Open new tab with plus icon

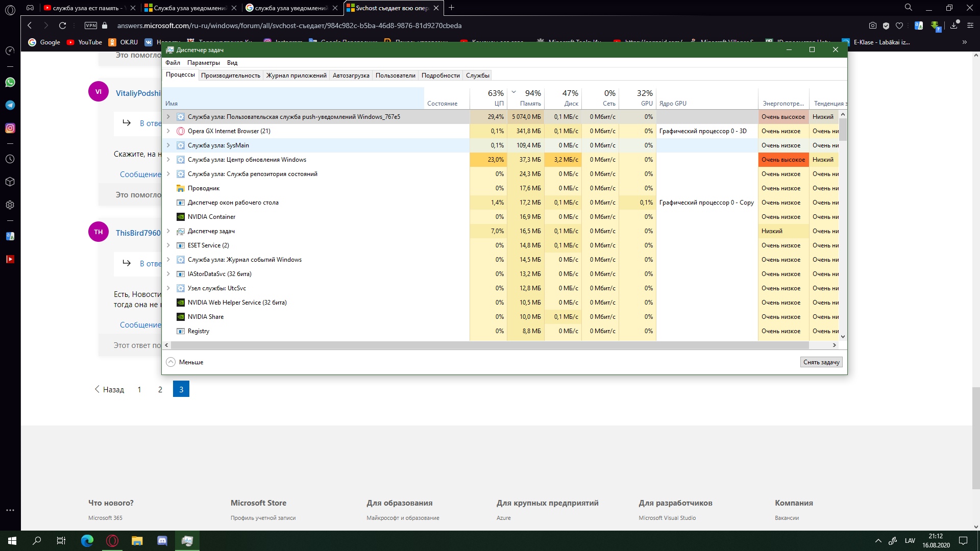[451, 8]
